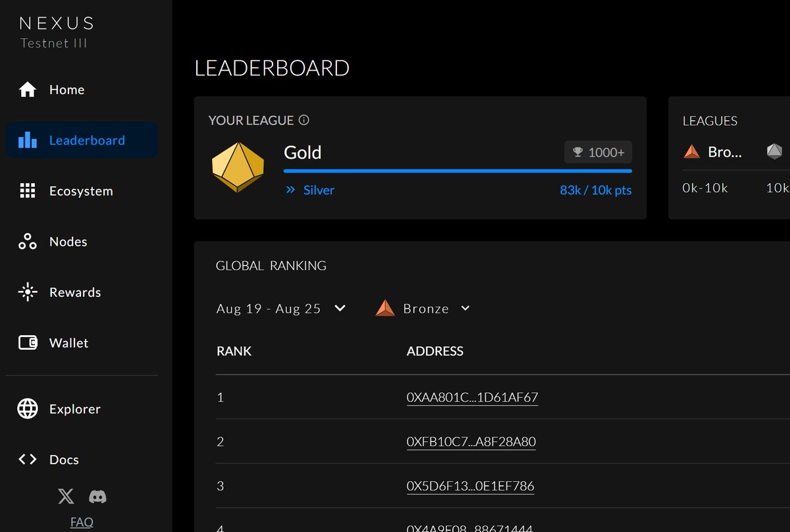Viewport: 790px width, 532px height.
Task: Open the Ecosystem menu item
Action: pyautogui.click(x=82, y=191)
